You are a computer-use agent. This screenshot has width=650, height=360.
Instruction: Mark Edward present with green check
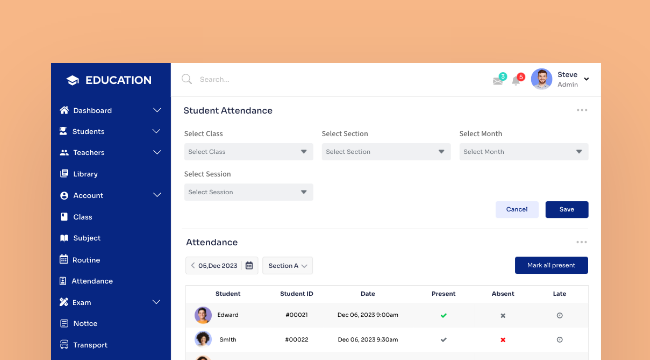coord(444,315)
